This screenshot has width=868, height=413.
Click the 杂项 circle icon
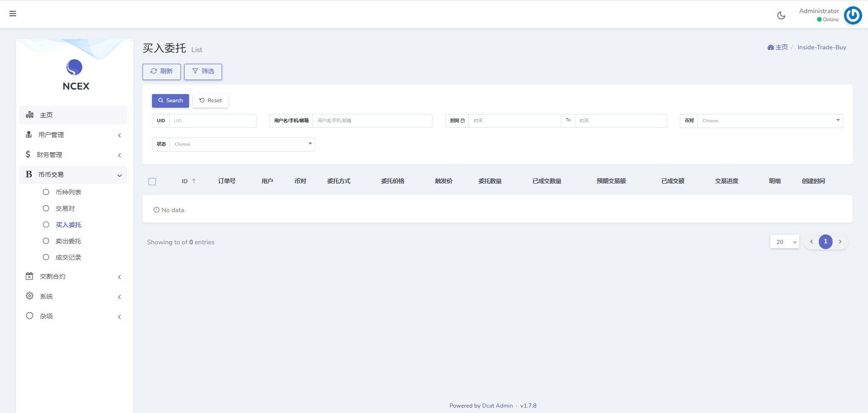(30, 316)
